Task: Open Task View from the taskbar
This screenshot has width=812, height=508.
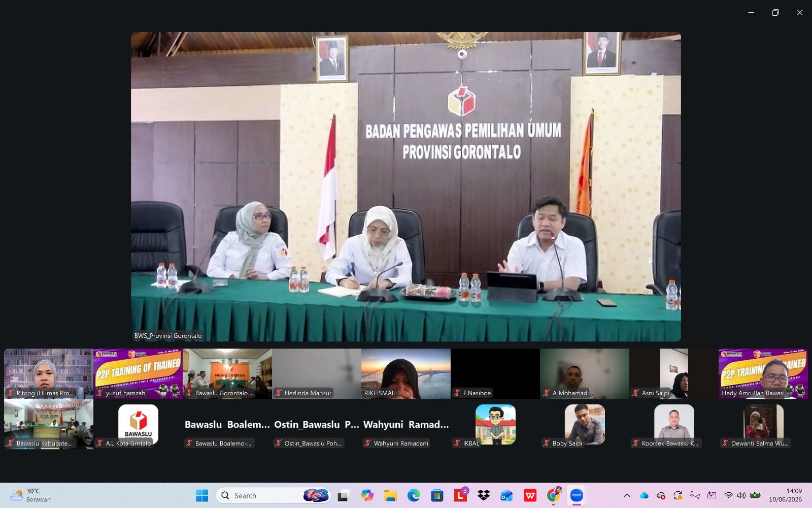Action: coord(344,495)
